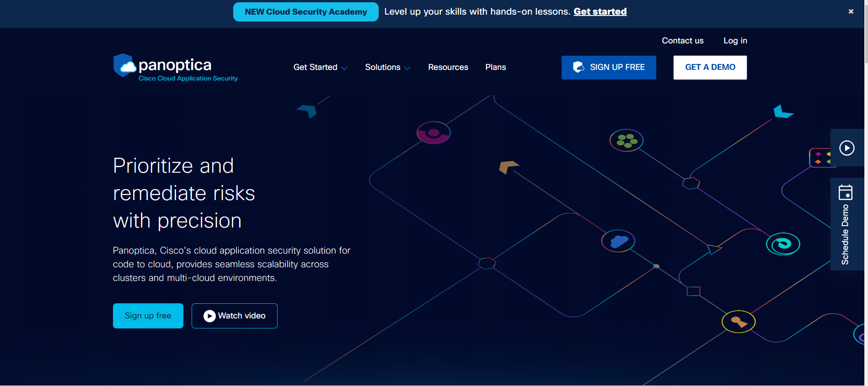Open the Plans page
Viewport: 868px width, 386px height.
[495, 67]
